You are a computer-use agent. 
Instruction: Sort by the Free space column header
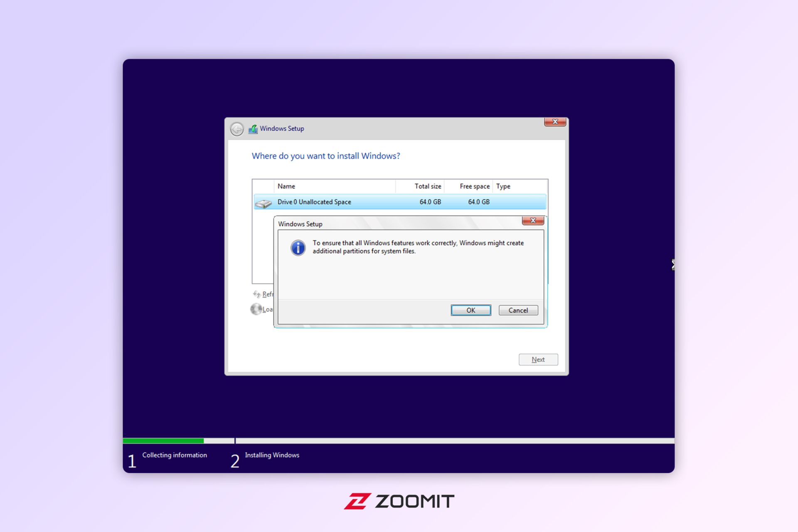coord(468,186)
